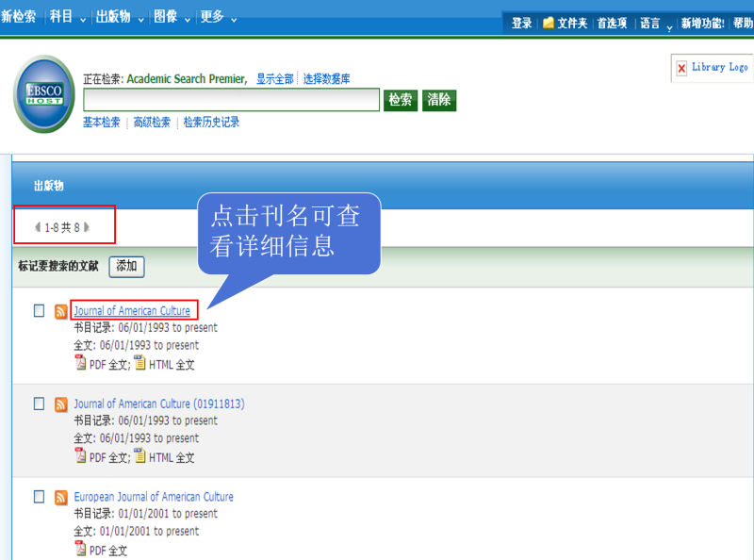Open Journal of American Culture title link

pyautogui.click(x=132, y=311)
